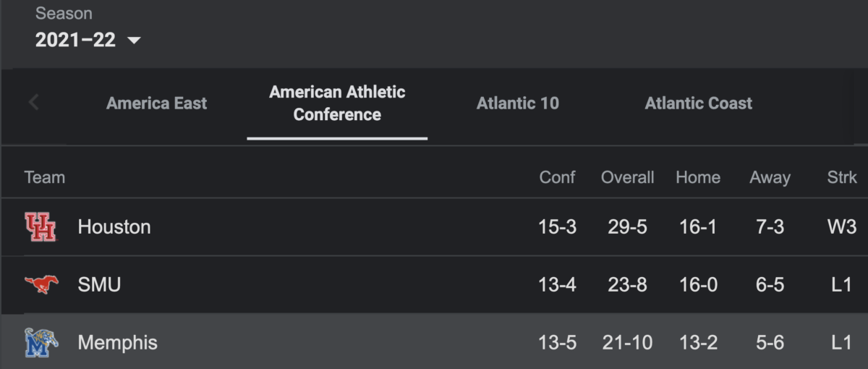
Task: Open the Houston team link
Action: click(x=114, y=227)
